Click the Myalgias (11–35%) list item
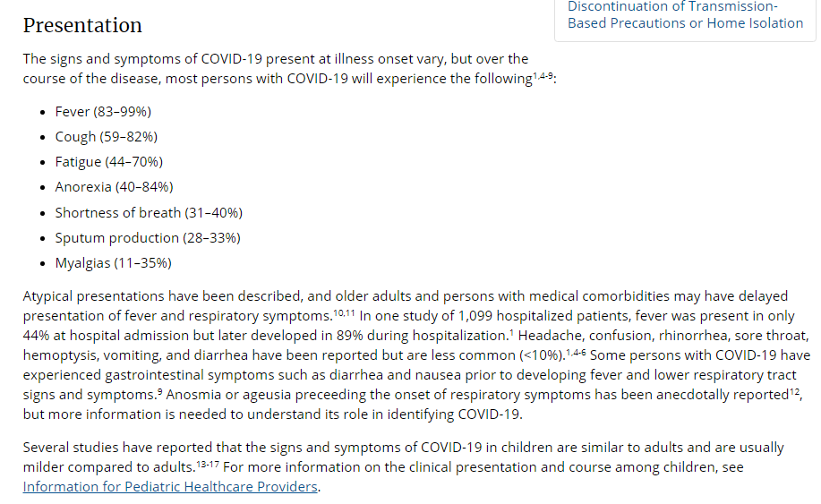This screenshot has height=504, width=821. pos(113,263)
